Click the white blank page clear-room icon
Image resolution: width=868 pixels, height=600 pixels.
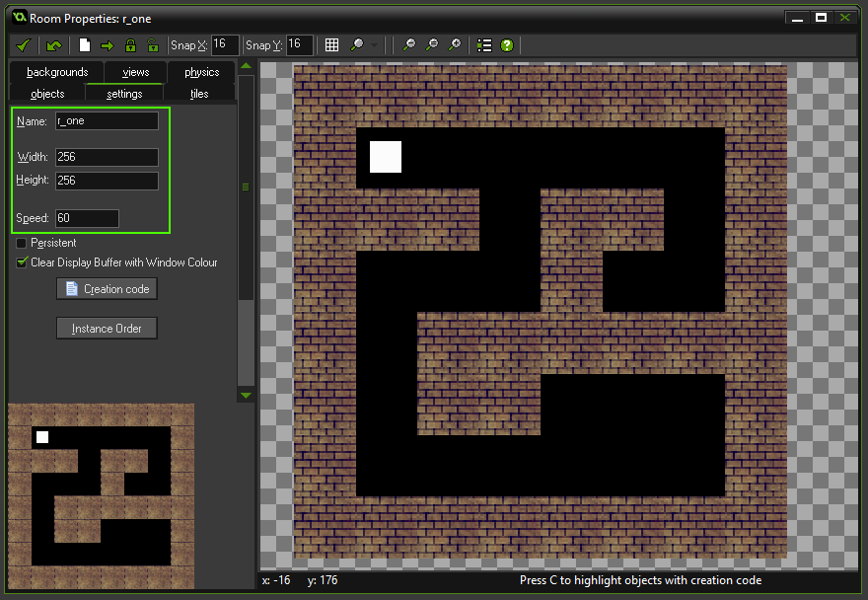point(85,45)
